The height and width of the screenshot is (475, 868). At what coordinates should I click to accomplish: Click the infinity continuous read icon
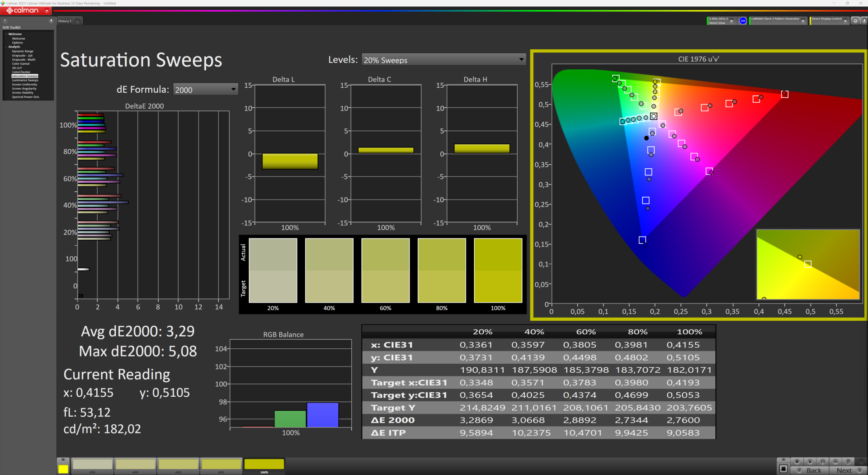pyautogui.click(x=835, y=461)
